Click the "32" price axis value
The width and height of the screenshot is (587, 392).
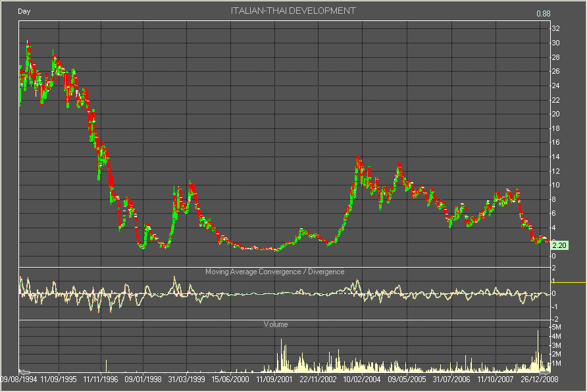pyautogui.click(x=556, y=29)
